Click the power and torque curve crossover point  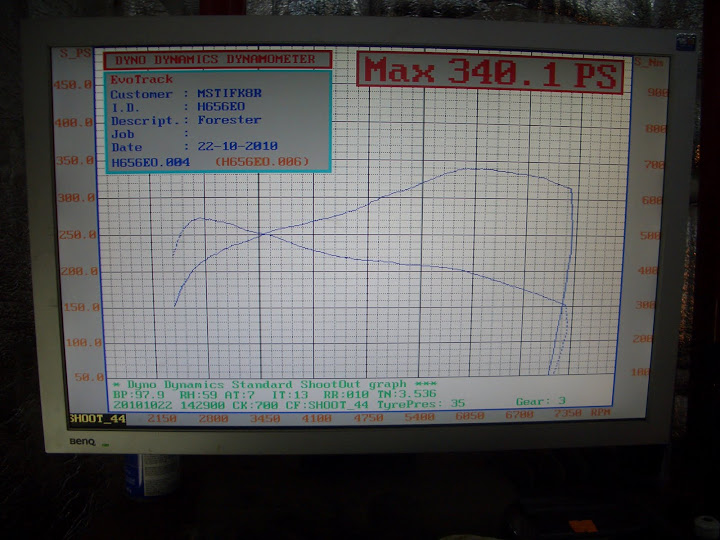(x=263, y=235)
